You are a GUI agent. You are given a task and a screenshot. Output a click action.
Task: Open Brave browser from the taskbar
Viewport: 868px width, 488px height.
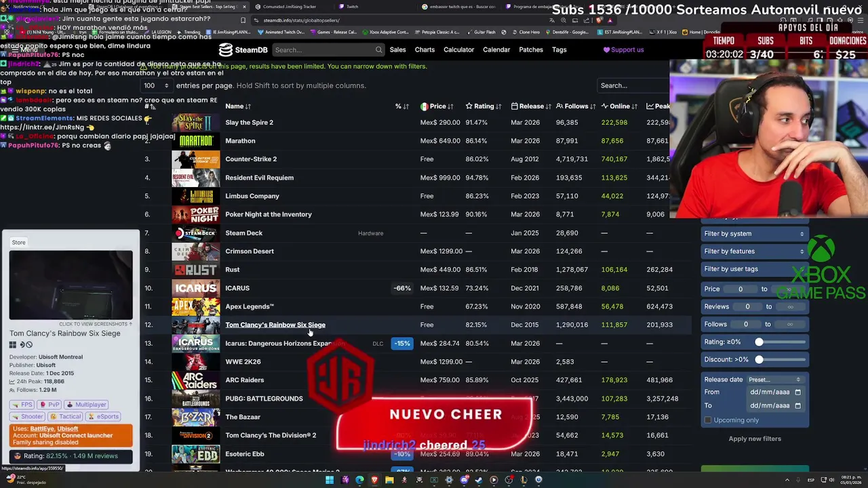[374, 480]
